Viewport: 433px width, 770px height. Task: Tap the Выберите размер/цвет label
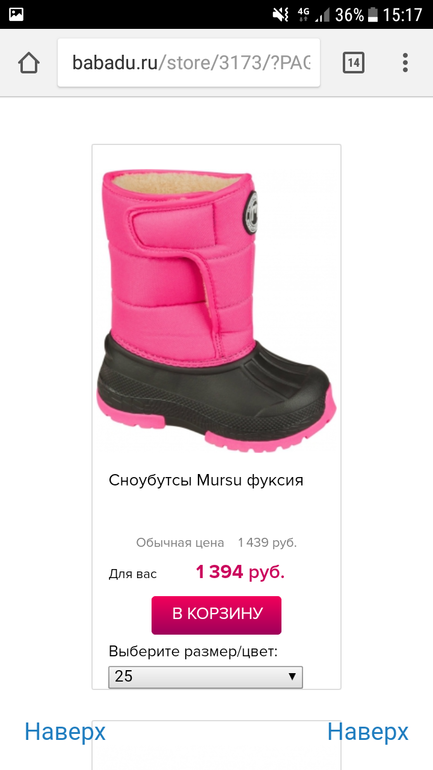[193, 652]
